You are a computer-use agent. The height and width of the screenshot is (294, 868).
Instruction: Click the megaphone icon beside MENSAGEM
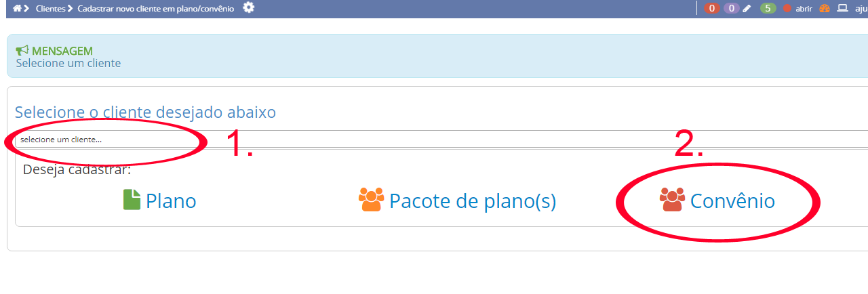point(22,51)
